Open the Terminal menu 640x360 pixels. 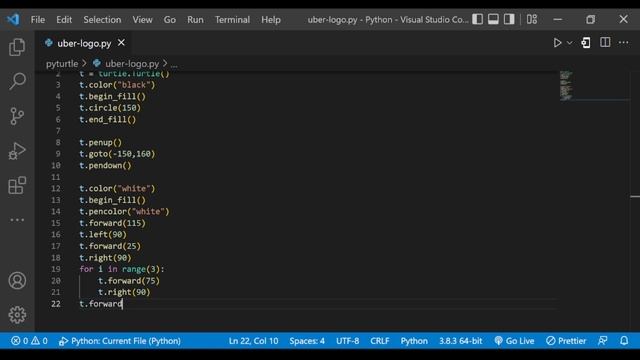pyautogui.click(x=232, y=20)
